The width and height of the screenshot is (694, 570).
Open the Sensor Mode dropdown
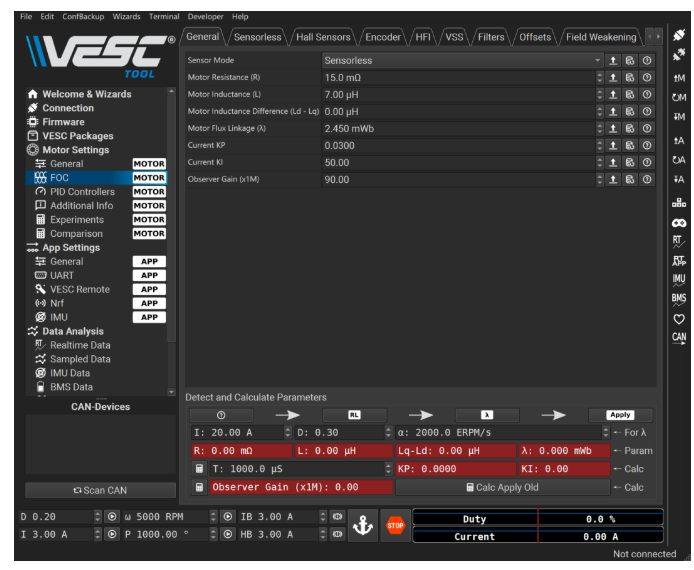[461, 61]
